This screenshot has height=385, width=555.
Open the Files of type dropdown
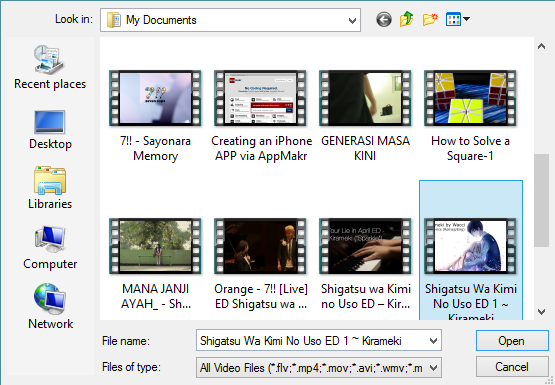click(x=433, y=368)
